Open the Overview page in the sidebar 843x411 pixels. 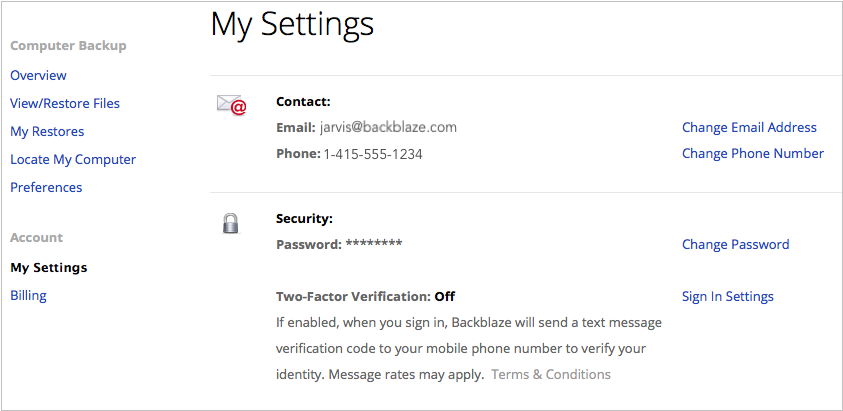[38, 75]
